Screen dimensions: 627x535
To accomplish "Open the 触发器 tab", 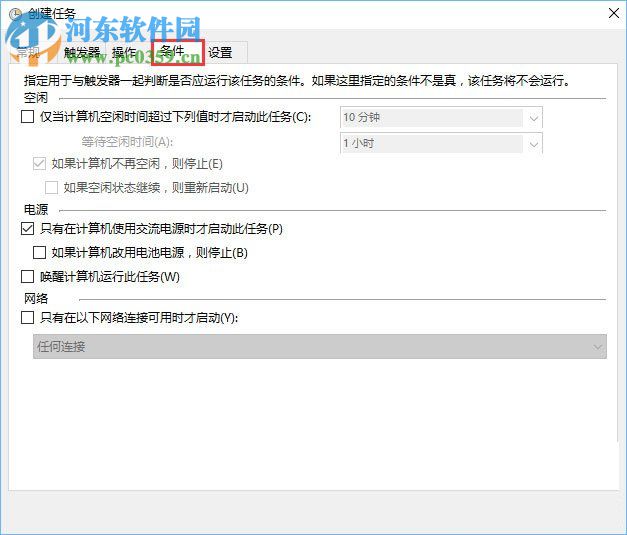I will coord(82,53).
